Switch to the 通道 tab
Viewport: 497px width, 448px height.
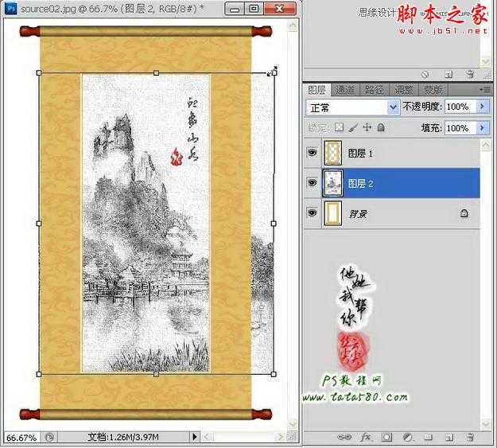pyautogui.click(x=345, y=90)
